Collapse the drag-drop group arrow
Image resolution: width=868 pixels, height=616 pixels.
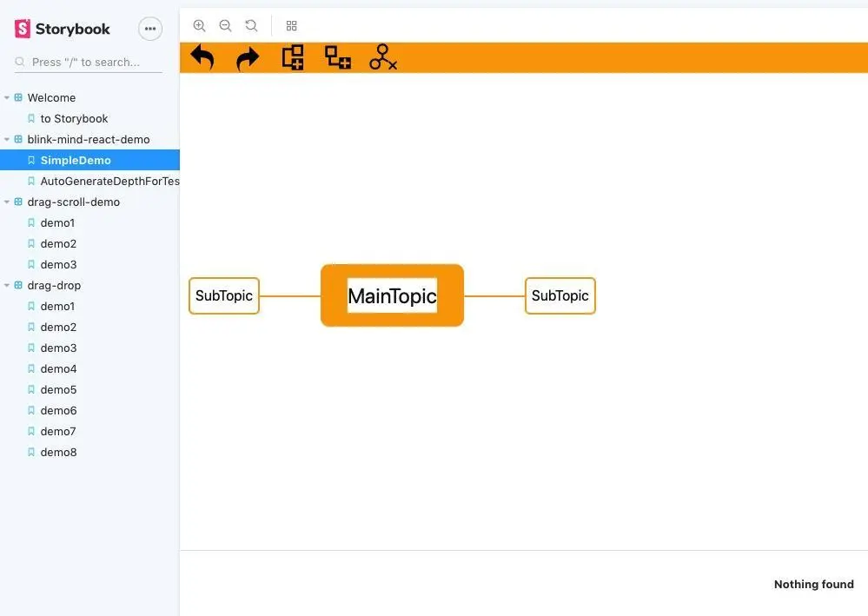click(7, 286)
